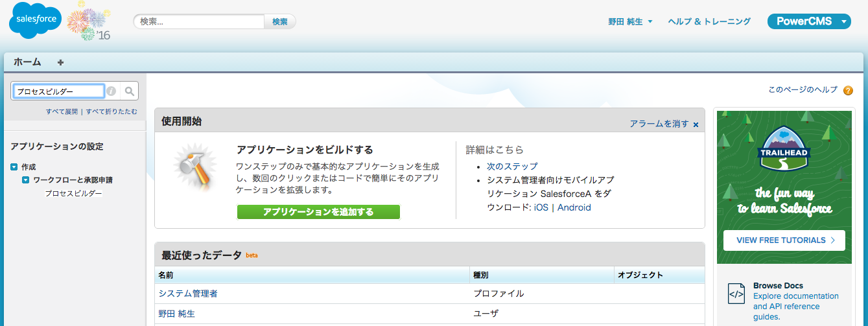
Task: Click the 名前 column header
Action: (x=312, y=275)
